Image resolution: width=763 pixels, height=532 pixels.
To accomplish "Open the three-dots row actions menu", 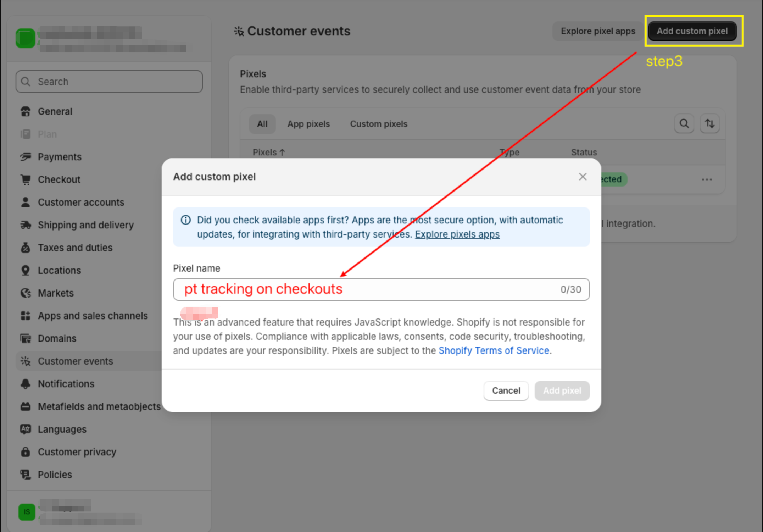I will (707, 179).
